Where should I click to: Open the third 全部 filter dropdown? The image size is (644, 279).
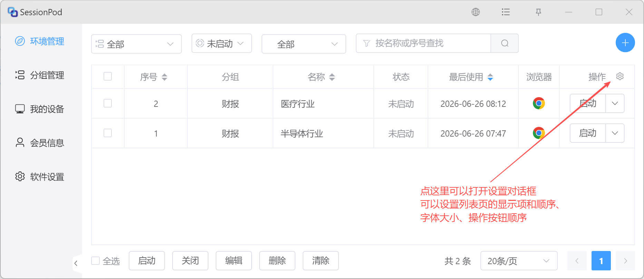click(x=304, y=44)
